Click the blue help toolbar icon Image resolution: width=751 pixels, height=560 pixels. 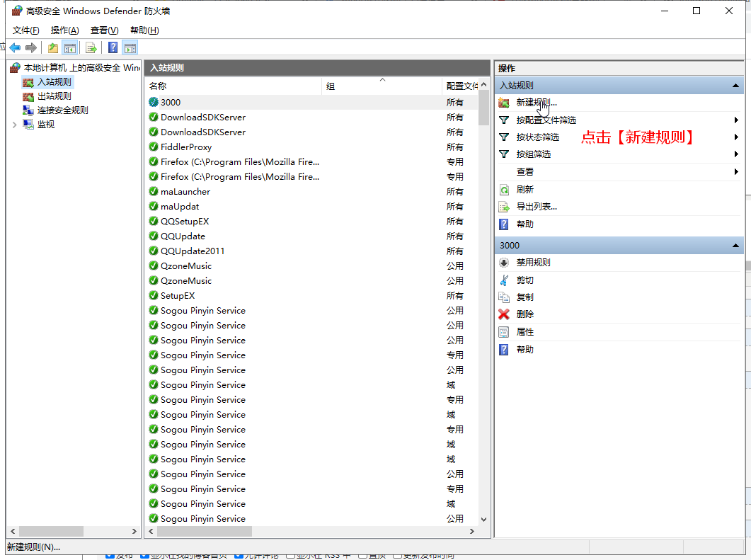(x=113, y=48)
